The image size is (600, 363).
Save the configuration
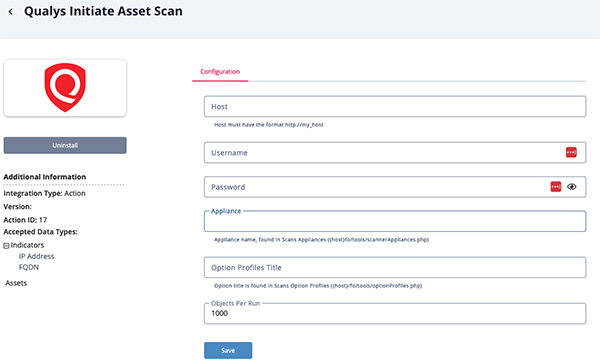pos(228,350)
